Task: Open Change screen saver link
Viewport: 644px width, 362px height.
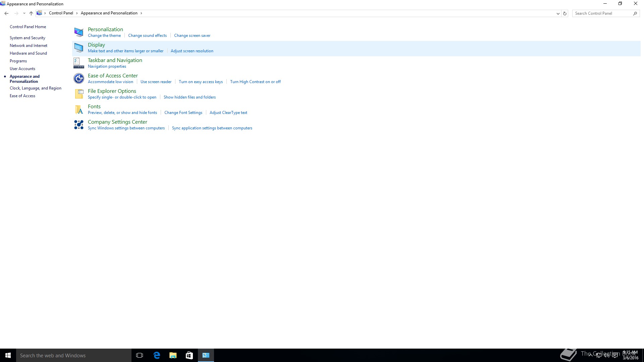Action: coord(192,36)
